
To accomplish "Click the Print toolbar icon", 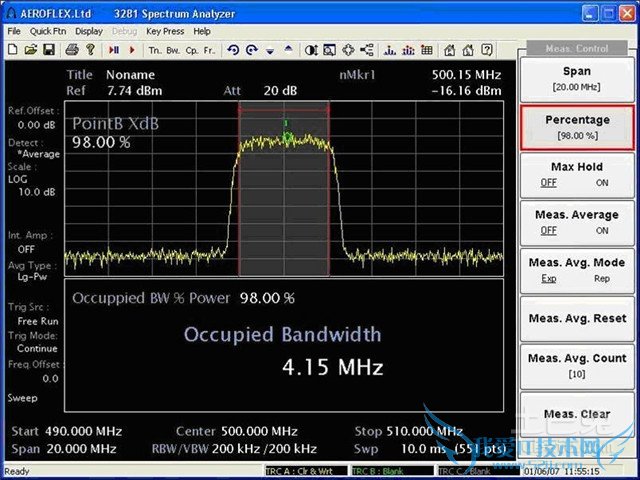I will click(72, 49).
